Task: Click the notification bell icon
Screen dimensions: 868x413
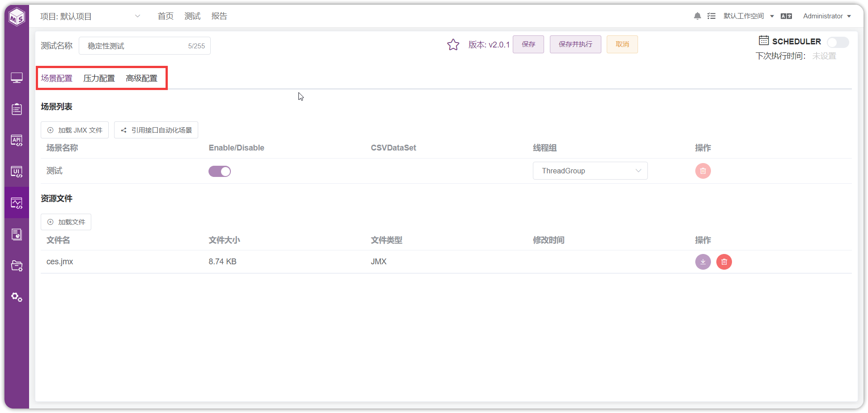Action: pos(698,16)
